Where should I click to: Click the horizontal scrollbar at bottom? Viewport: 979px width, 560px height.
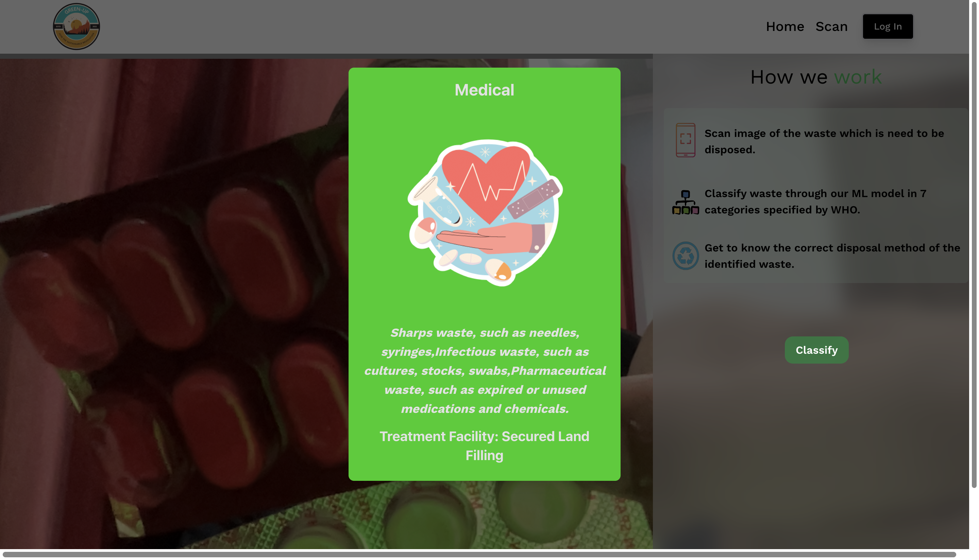[479, 554]
